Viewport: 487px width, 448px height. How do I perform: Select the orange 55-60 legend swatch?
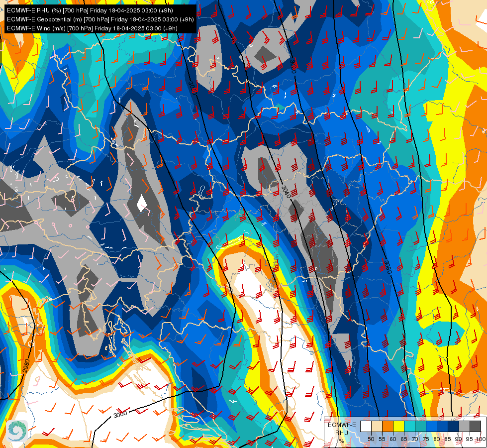pyautogui.click(x=388, y=426)
